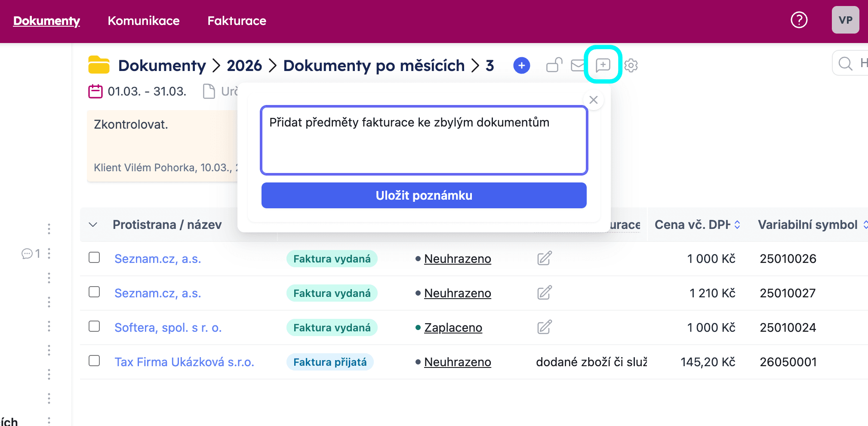Switch to the Fakturace section
This screenshot has width=868, height=426.
[x=236, y=21]
